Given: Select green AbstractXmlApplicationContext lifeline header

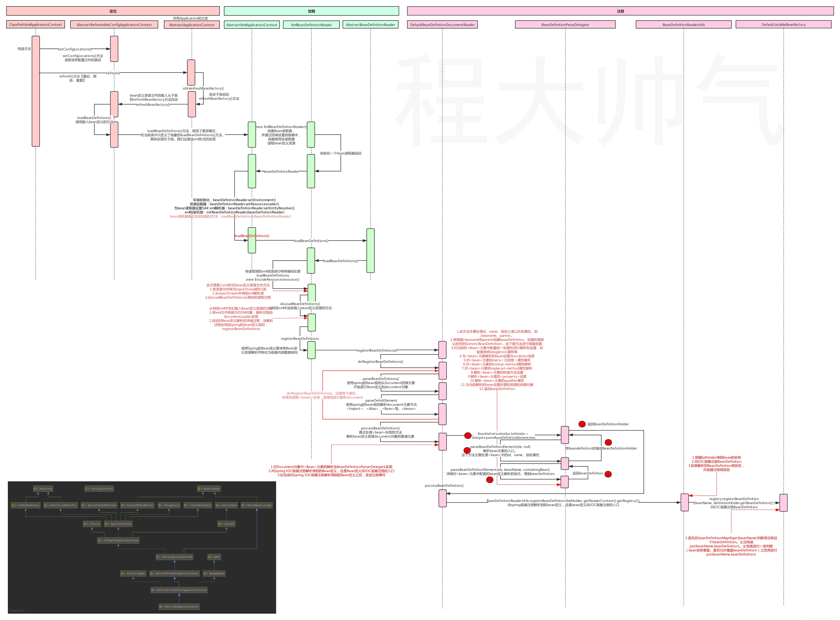Looking at the screenshot, I should pyautogui.click(x=252, y=25).
